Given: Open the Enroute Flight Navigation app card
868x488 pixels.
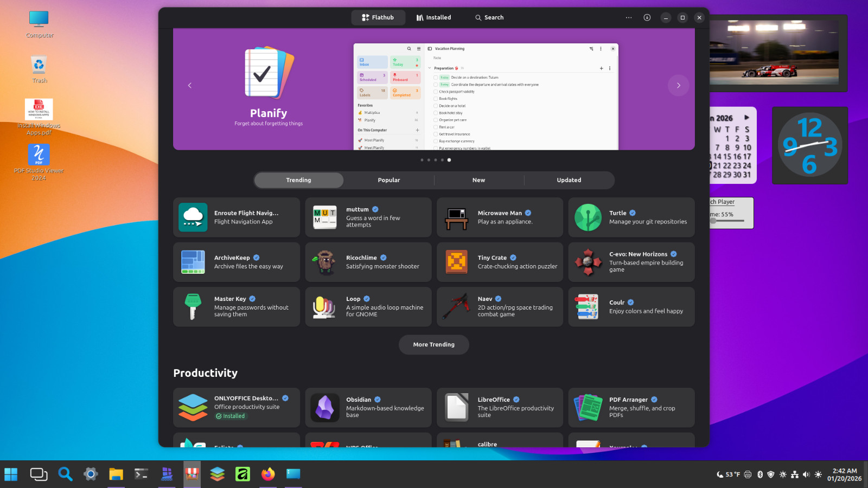Looking at the screenshot, I should pos(236,217).
